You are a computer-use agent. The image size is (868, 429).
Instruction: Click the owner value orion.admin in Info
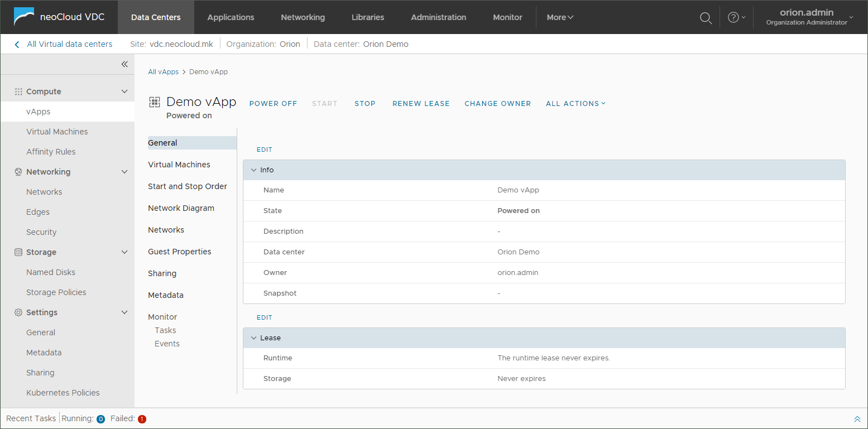(x=518, y=273)
